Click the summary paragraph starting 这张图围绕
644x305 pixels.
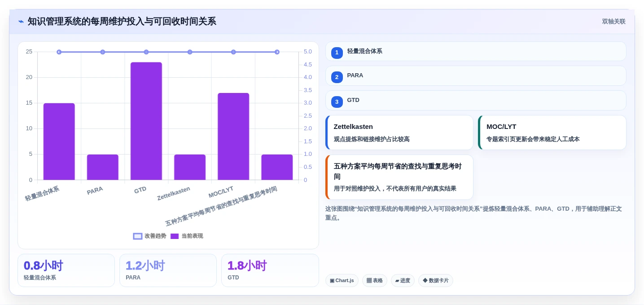(473, 213)
